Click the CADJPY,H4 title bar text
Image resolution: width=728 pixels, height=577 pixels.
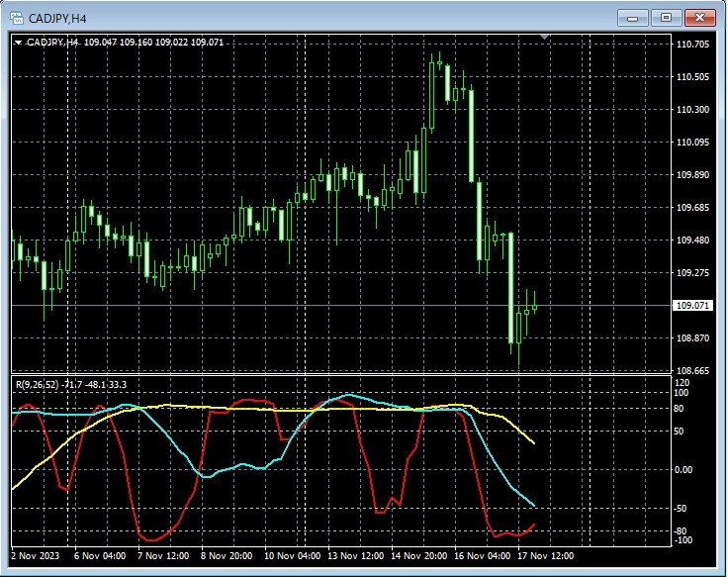56,18
